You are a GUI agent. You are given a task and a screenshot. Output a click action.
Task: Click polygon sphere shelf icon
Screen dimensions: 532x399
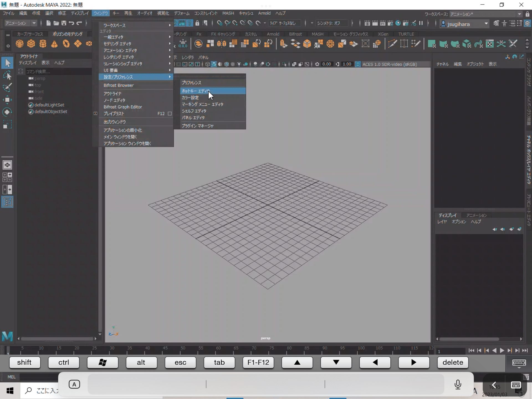click(19, 44)
